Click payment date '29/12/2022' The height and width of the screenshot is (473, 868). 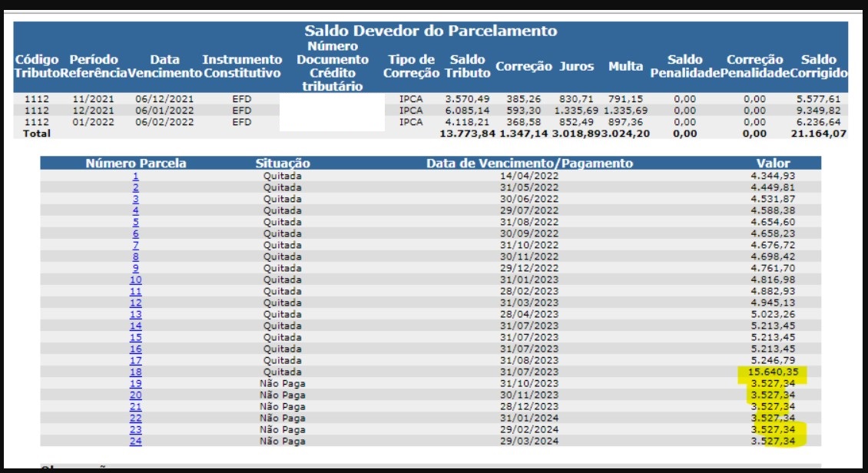pos(529,268)
